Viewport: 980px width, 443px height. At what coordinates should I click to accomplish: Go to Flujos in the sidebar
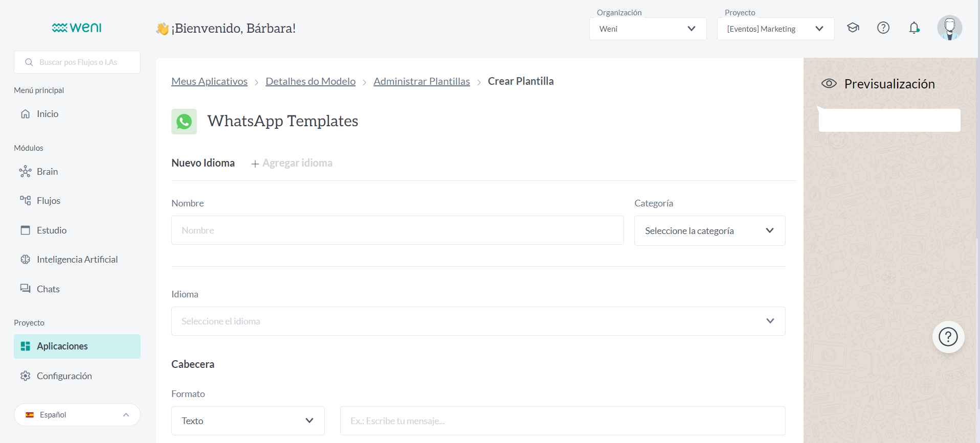click(49, 201)
